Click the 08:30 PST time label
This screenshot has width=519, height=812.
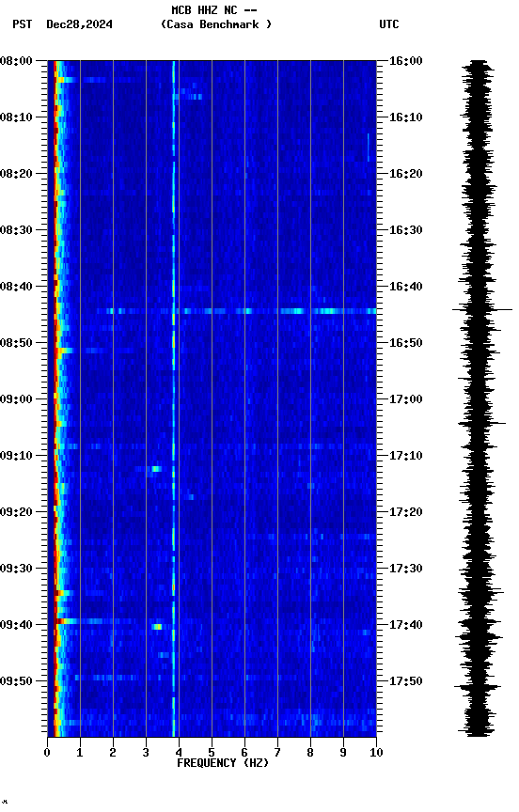[x=16, y=230]
